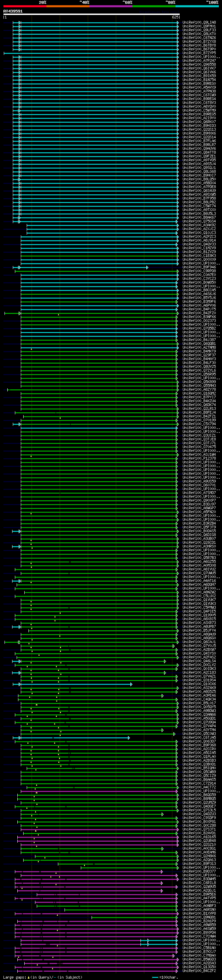
Task: Select label UniRef100_A2I9Y0
Action: coord(199,118)
